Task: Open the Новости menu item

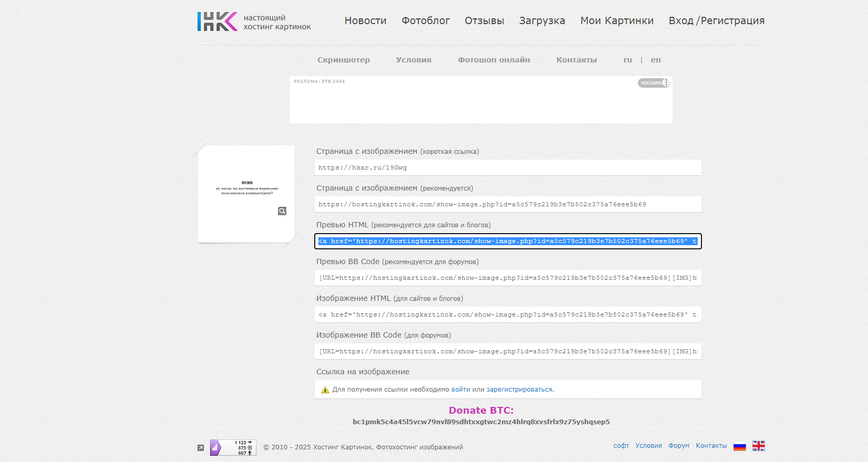Action: tap(366, 20)
